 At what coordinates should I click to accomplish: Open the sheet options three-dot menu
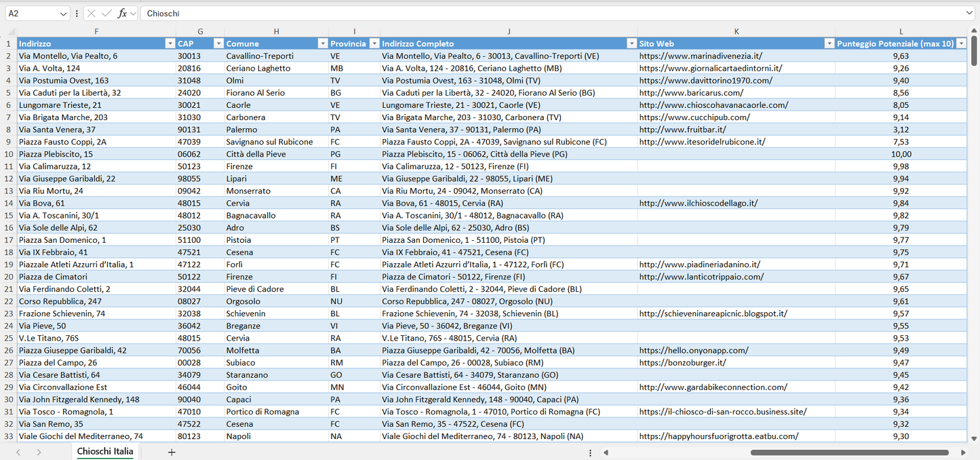click(x=590, y=452)
